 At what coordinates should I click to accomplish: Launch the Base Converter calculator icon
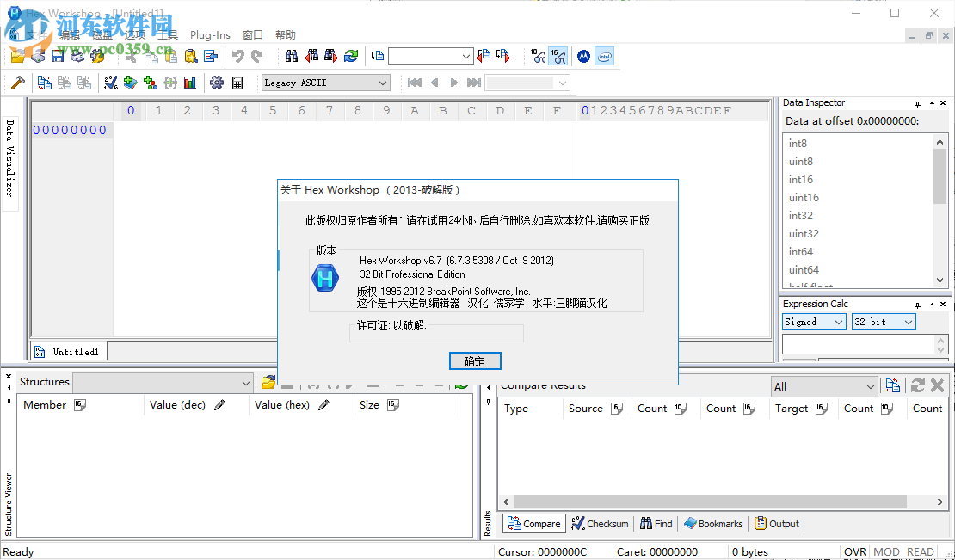point(238,82)
